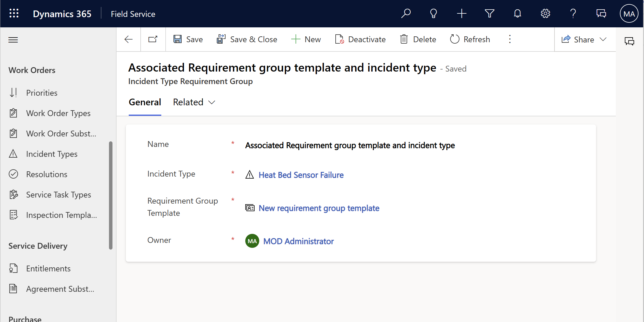Click the Search icon in top bar
This screenshot has height=322, width=644.
405,14
